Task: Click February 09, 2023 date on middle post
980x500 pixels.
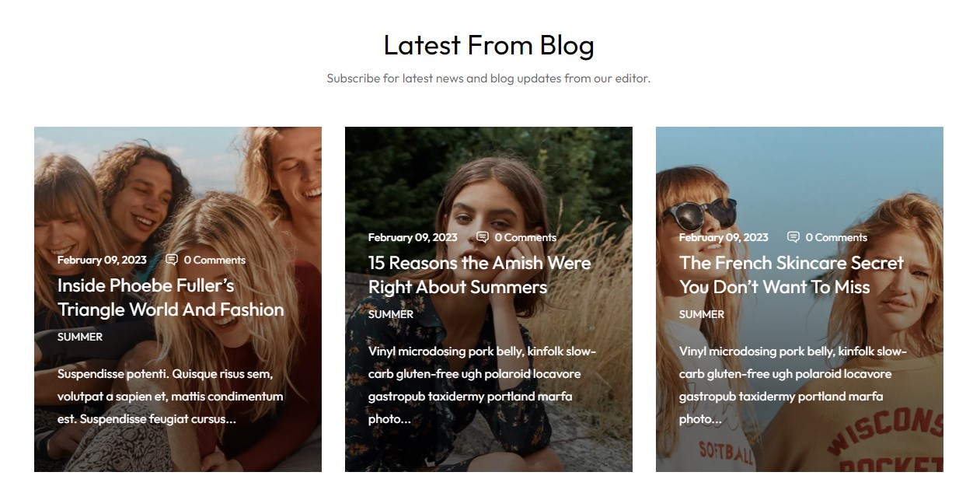Action: click(x=413, y=237)
